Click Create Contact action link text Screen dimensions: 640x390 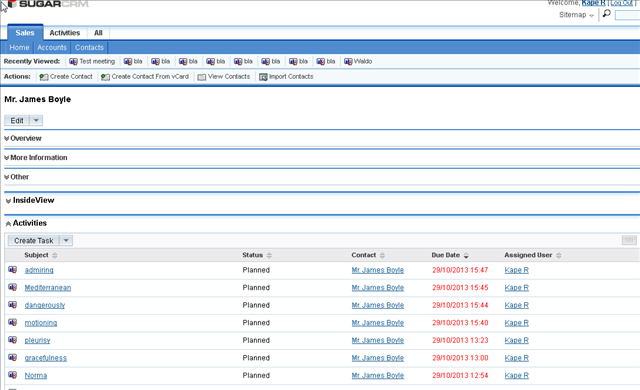coord(71,77)
